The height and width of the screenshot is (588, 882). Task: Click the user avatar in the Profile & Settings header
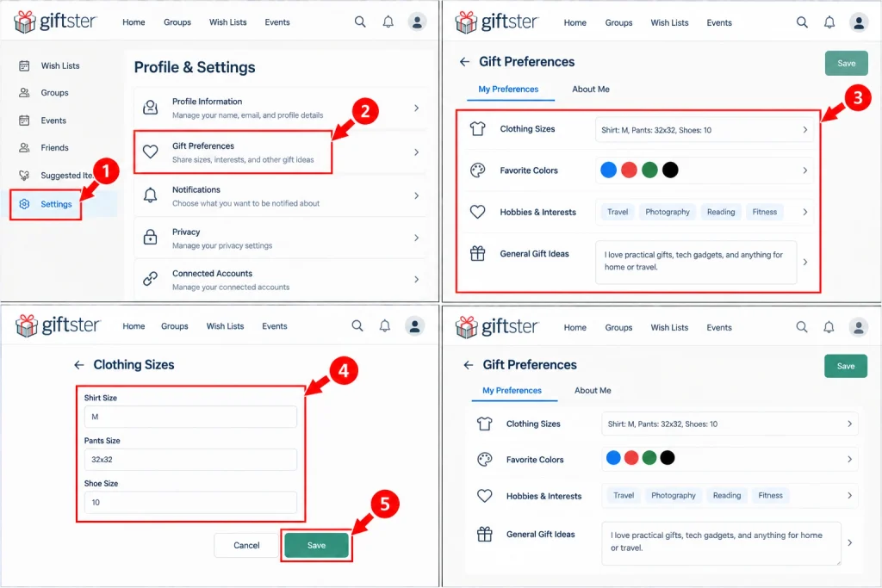point(417,22)
